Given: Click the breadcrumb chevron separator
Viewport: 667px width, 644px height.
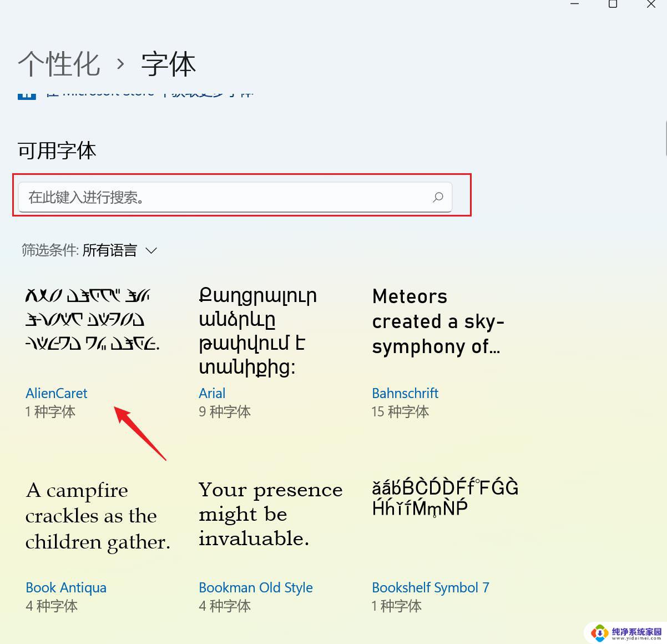Looking at the screenshot, I should pos(120,64).
